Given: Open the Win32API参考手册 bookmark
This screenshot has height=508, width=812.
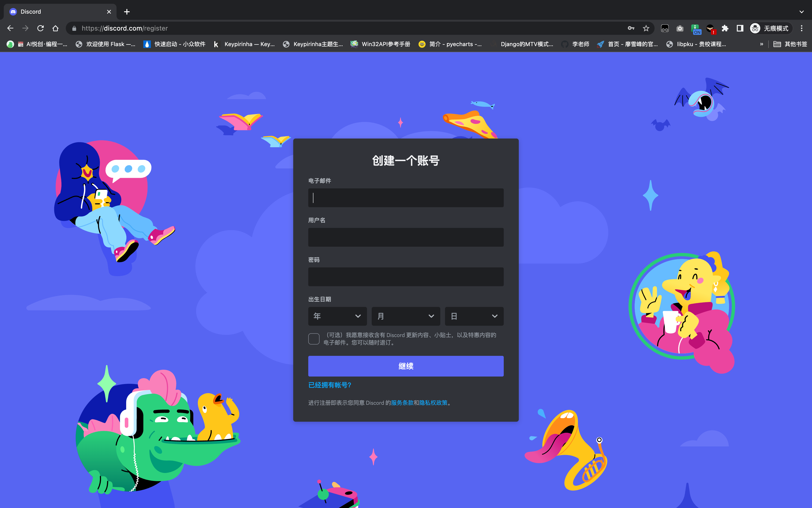Looking at the screenshot, I should click(380, 44).
